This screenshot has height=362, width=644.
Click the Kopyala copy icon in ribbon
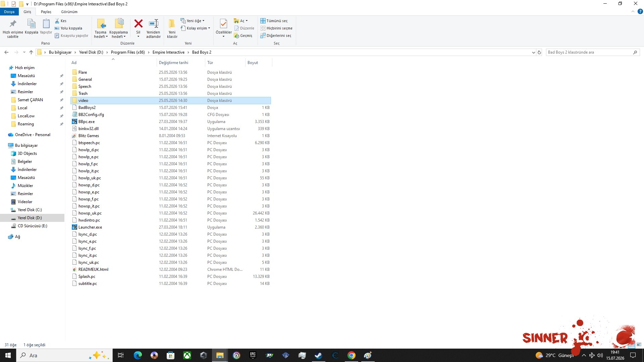point(31,23)
